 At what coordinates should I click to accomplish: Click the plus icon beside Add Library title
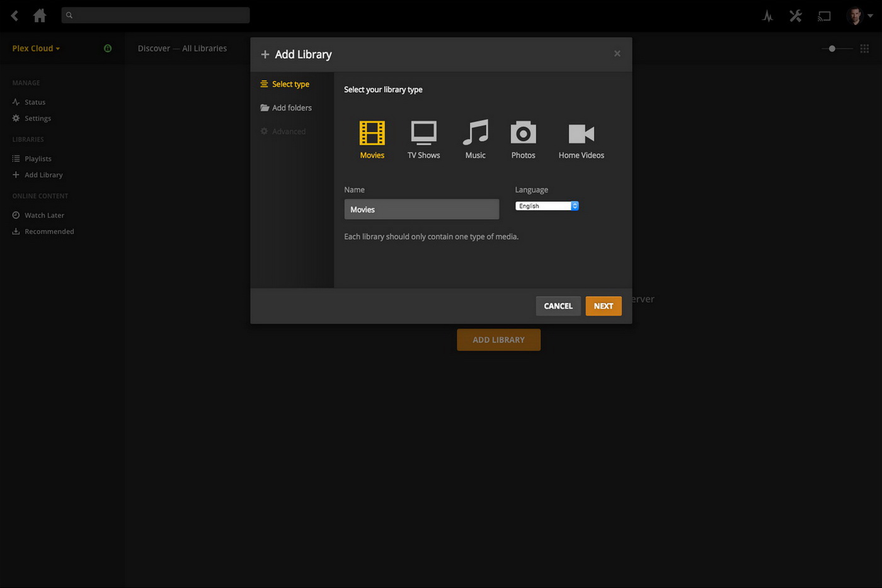[265, 55]
